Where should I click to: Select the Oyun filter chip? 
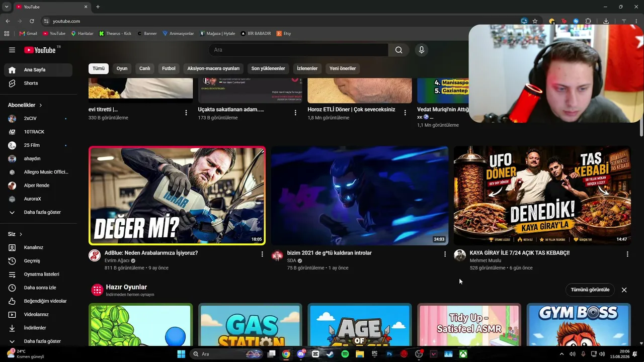tap(122, 68)
